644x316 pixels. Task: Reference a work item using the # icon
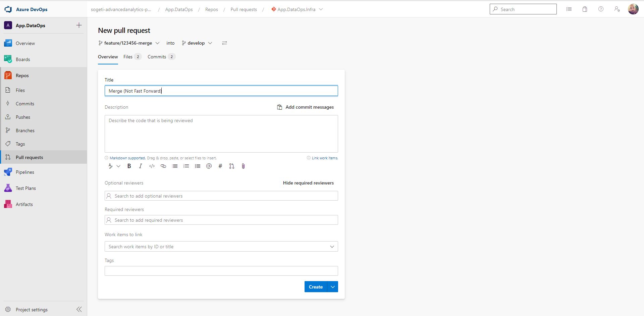click(220, 166)
